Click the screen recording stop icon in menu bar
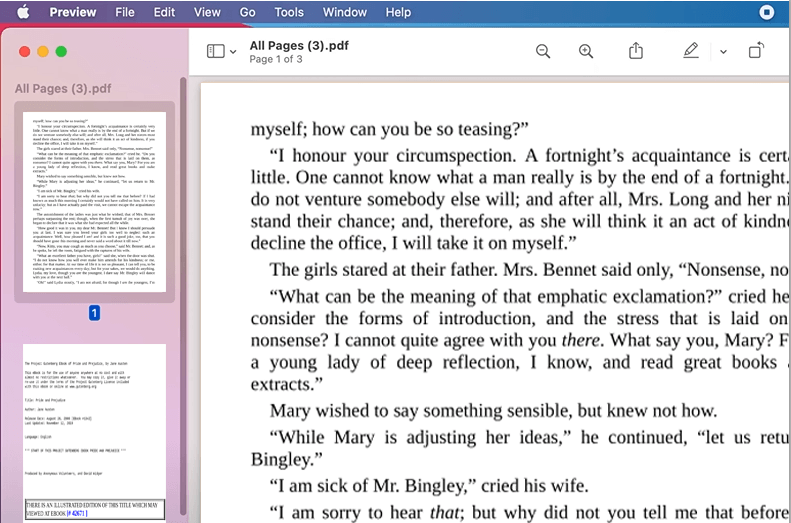Viewport: 791px width, 523px height. [x=766, y=12]
